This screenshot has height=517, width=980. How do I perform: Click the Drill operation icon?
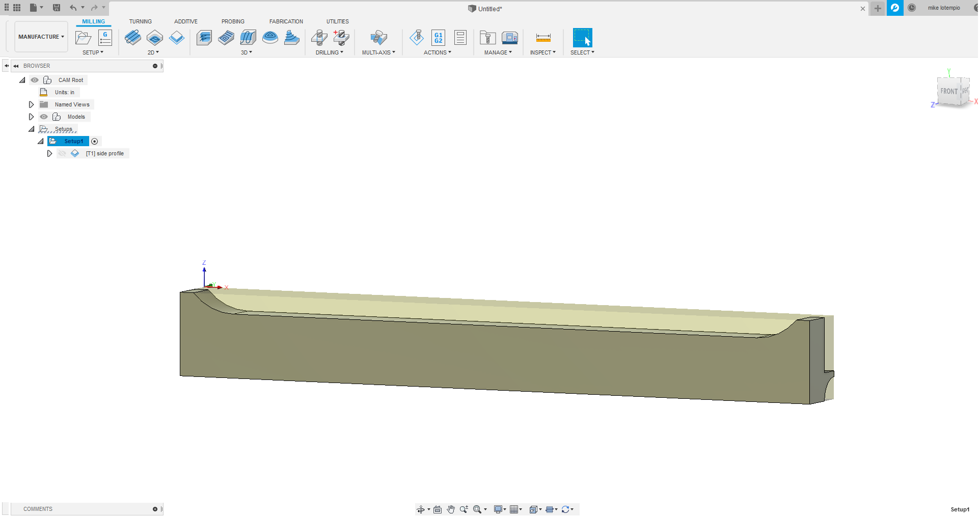pyautogui.click(x=319, y=38)
